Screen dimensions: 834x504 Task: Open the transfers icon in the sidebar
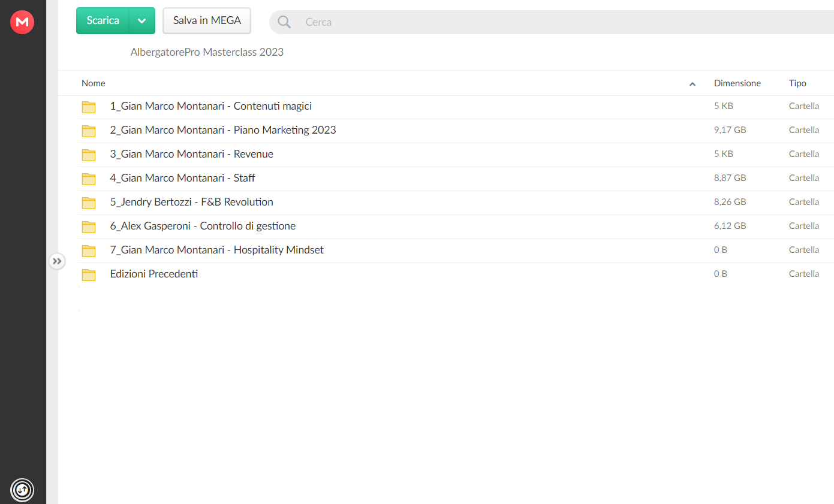click(x=22, y=490)
